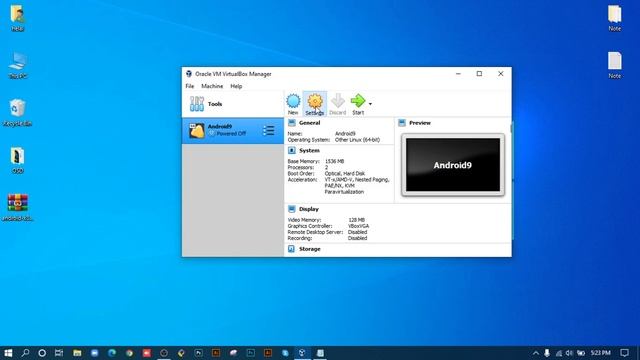Screen dimensions: 640x360
Task: Select the Tools entry in sidebar
Action: (233, 104)
